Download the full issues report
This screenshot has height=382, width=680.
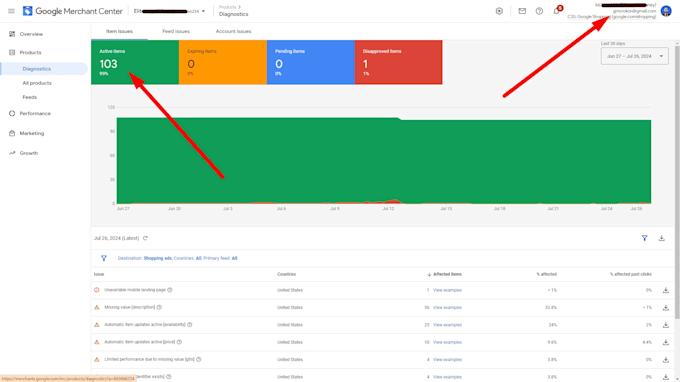[x=661, y=238]
